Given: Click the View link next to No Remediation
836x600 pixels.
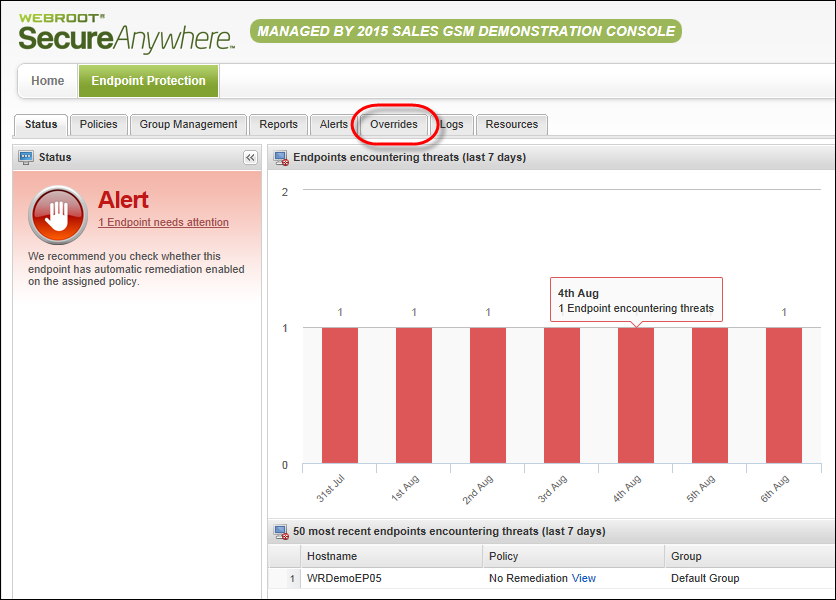Looking at the screenshot, I should tap(583, 578).
